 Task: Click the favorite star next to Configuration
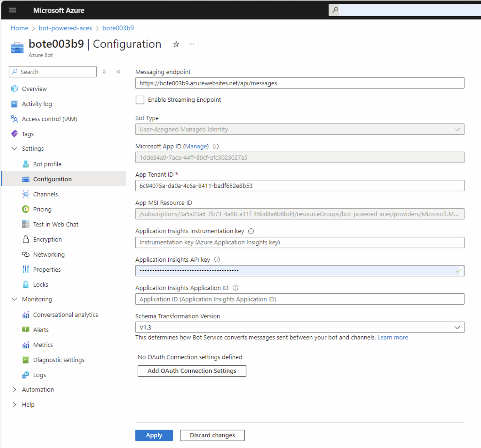[176, 45]
